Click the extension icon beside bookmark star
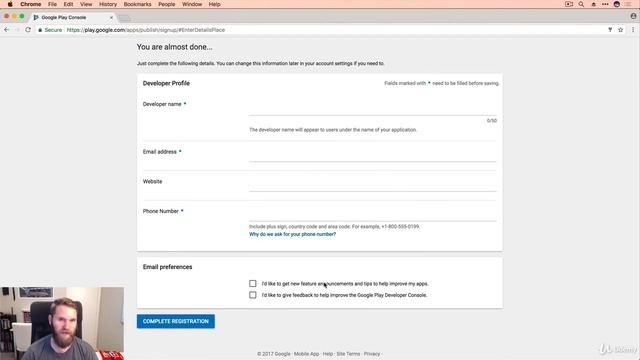 point(610,30)
